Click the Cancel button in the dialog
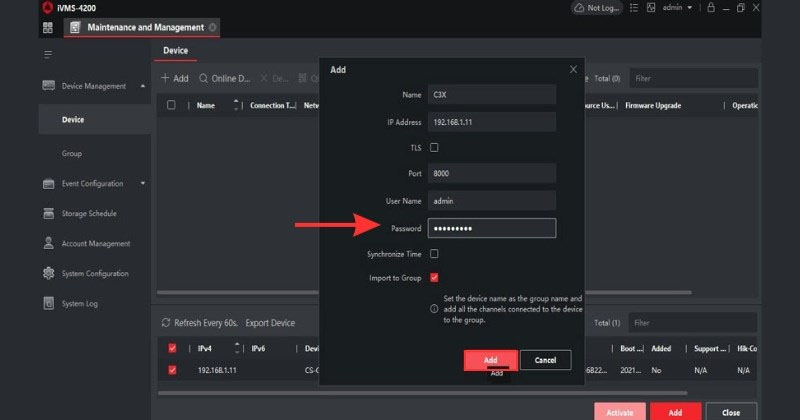The height and width of the screenshot is (420, 800). point(545,360)
